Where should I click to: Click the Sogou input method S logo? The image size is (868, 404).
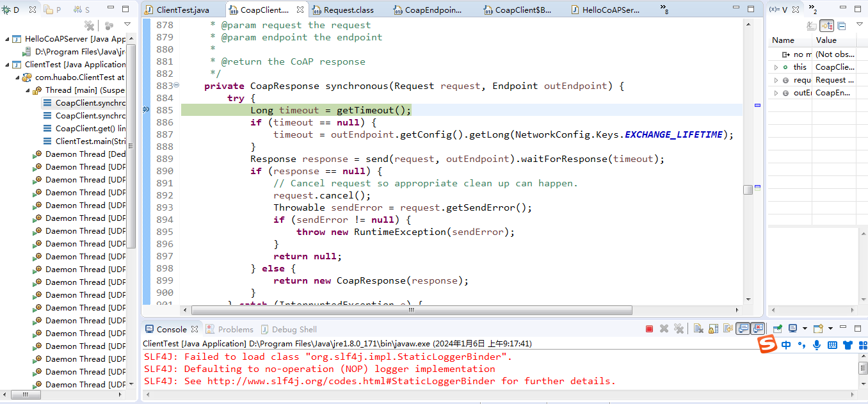(x=768, y=344)
